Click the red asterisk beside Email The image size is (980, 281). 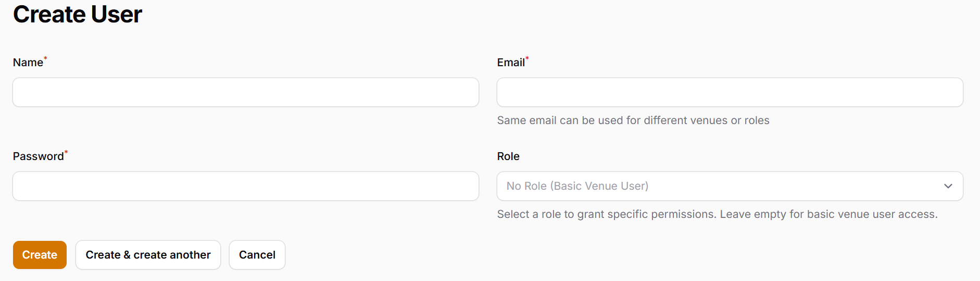tap(527, 58)
